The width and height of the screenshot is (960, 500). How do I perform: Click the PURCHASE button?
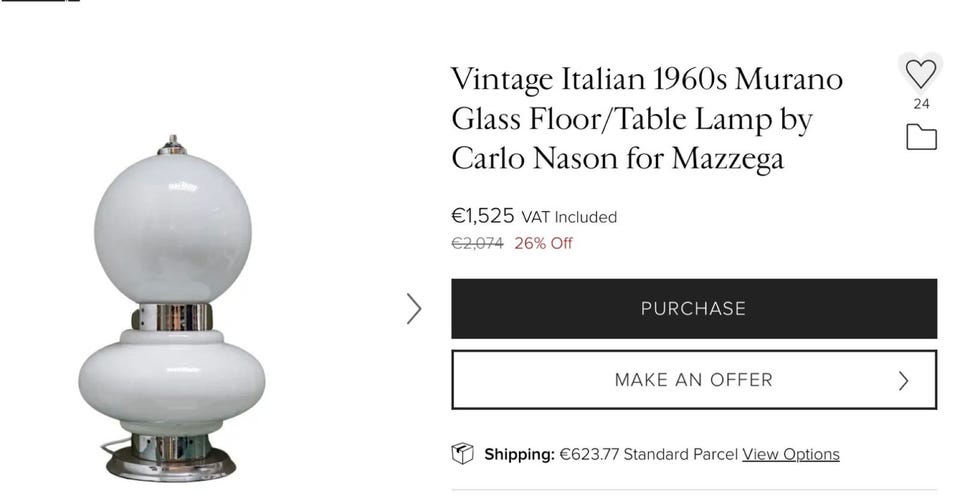694,309
